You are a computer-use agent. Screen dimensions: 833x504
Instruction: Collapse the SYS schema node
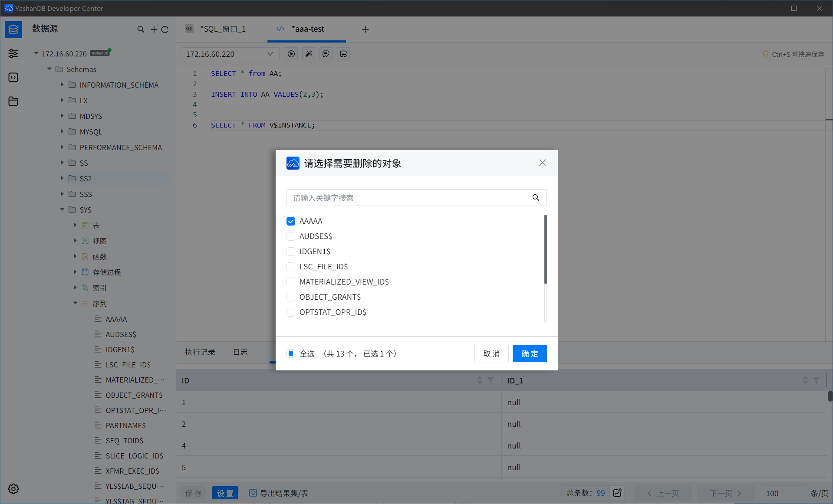pos(62,209)
